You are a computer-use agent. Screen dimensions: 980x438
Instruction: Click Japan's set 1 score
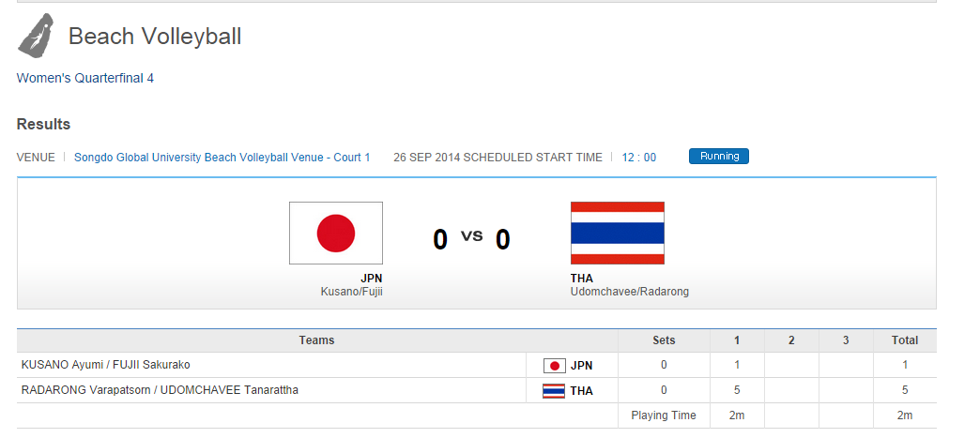pyautogui.click(x=737, y=365)
